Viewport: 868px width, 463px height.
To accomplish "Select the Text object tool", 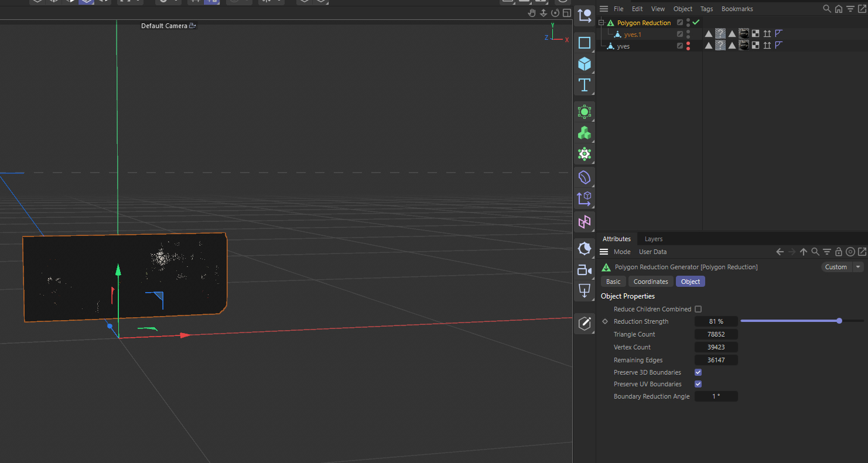I will click(x=584, y=85).
